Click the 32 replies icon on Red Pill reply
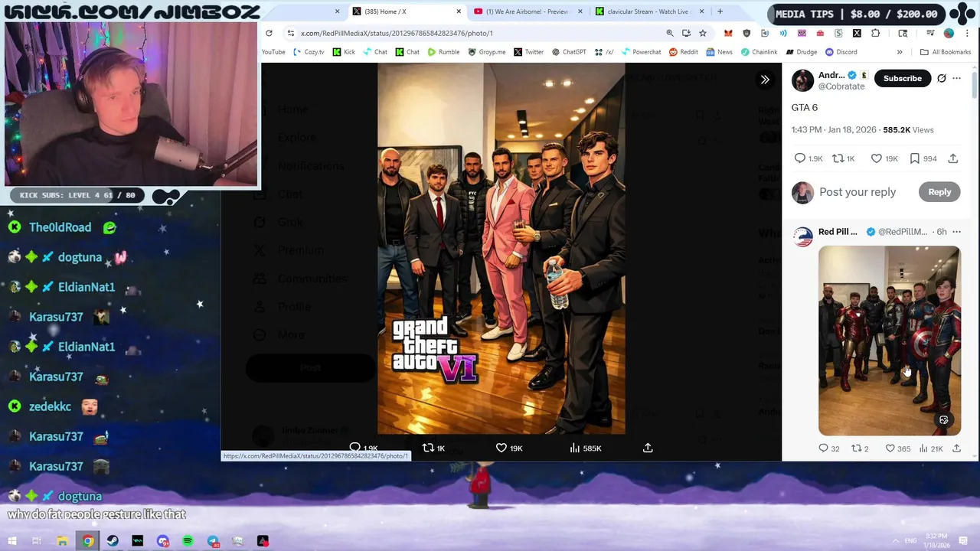The width and height of the screenshot is (980, 551). pyautogui.click(x=823, y=448)
